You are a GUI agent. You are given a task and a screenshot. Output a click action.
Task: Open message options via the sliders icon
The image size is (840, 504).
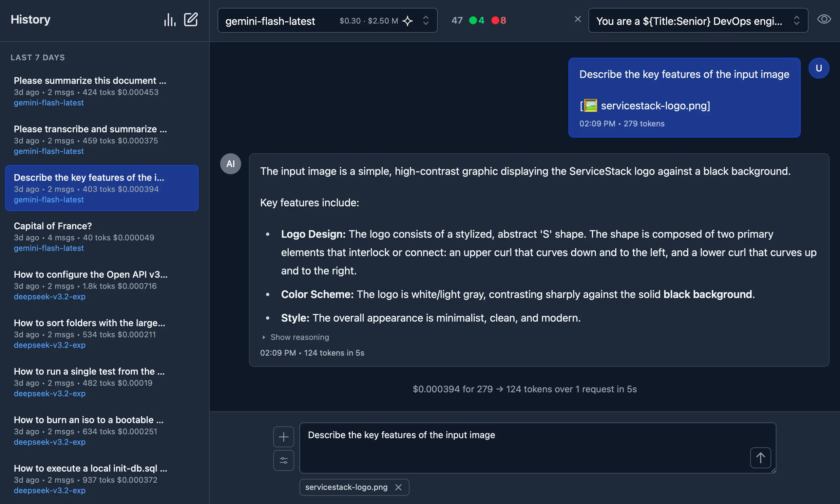tap(283, 460)
